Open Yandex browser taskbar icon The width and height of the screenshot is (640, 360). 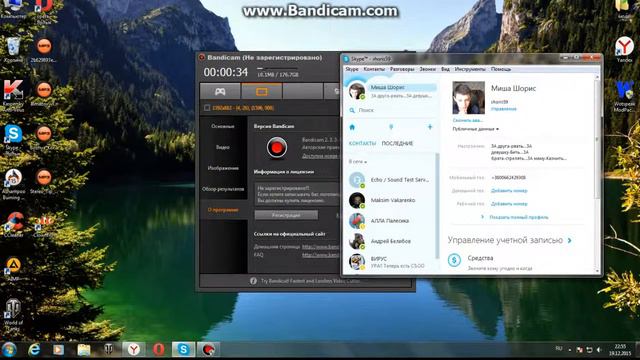pos(133,349)
